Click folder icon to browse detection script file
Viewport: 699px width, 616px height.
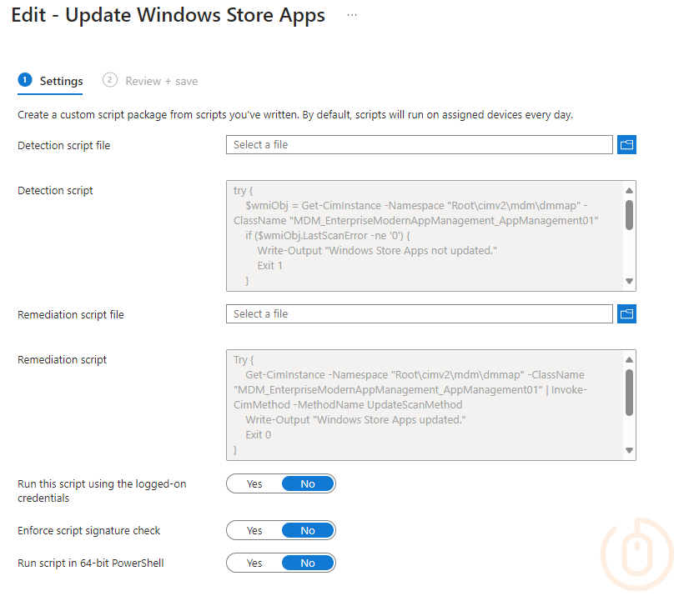click(626, 145)
